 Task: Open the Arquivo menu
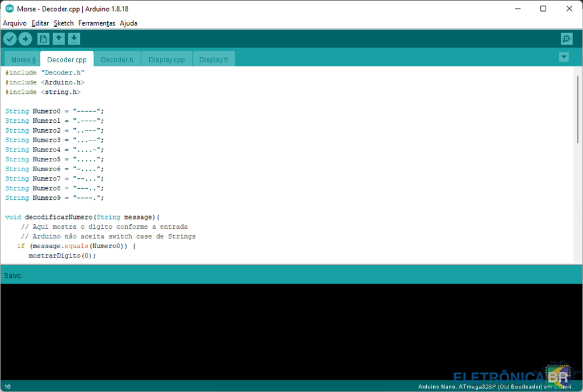point(15,23)
